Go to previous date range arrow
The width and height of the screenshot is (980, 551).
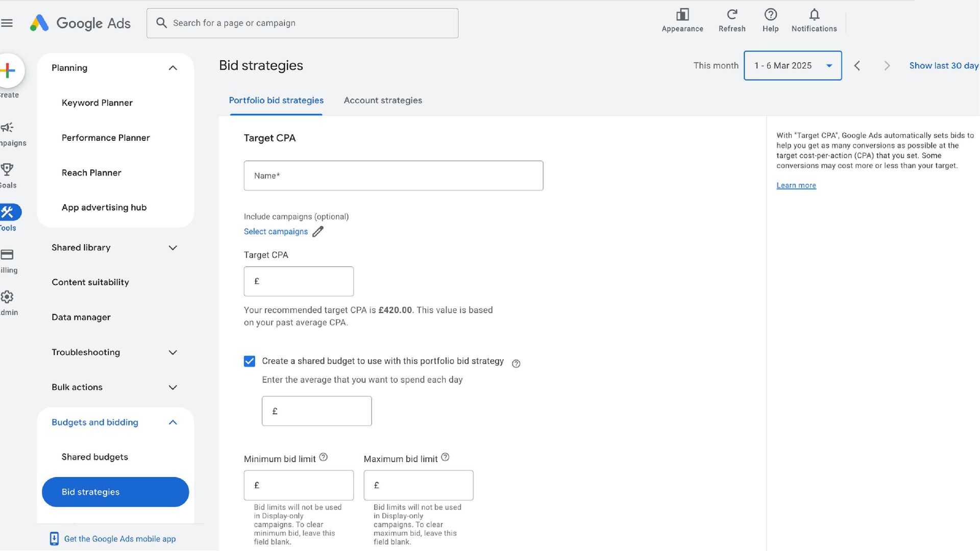click(857, 66)
